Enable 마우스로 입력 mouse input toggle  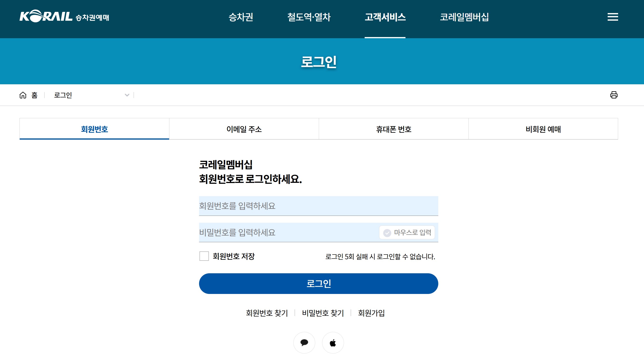407,232
